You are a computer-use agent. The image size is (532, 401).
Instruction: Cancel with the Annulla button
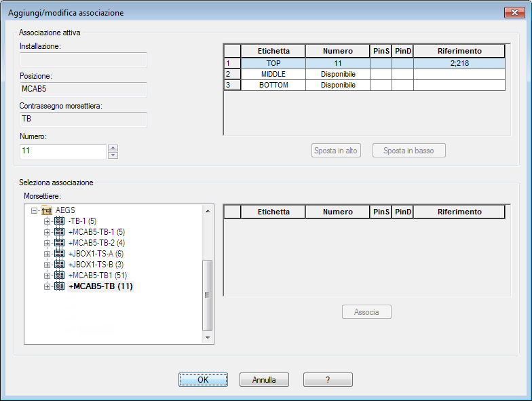click(x=264, y=380)
